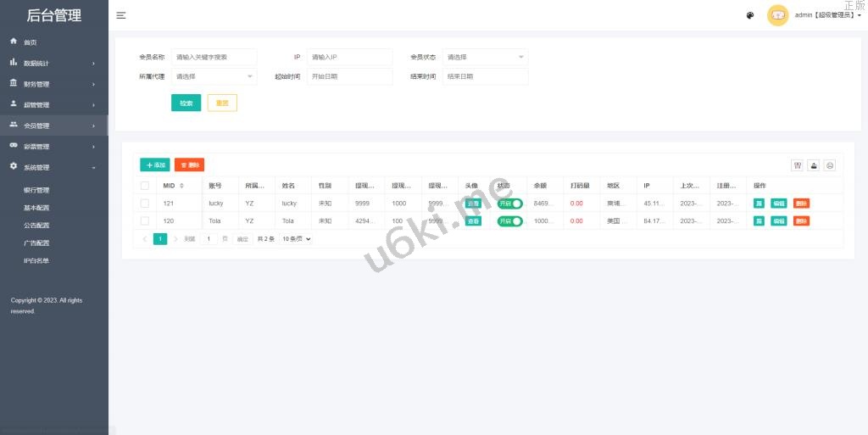Image resolution: width=868 pixels, height=435 pixels.
Task: Expand the 数据统计 sidebar menu
Action: [53, 64]
